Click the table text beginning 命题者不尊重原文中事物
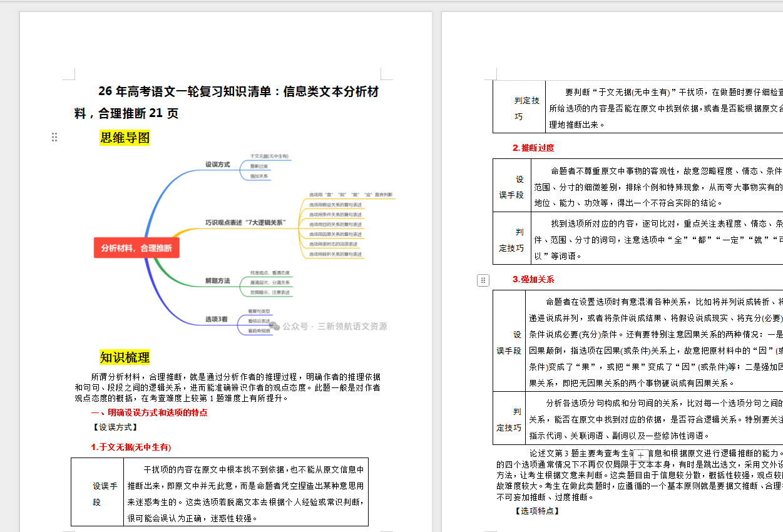This screenshot has height=532, width=783. click(x=658, y=187)
